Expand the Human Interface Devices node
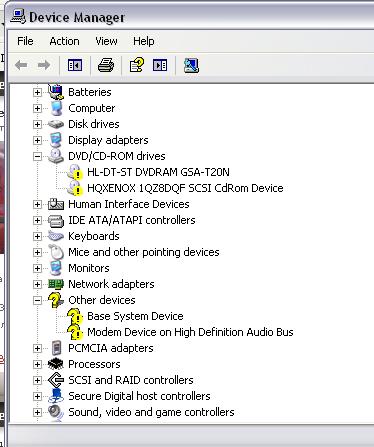The height and width of the screenshot is (447, 374). (x=37, y=204)
